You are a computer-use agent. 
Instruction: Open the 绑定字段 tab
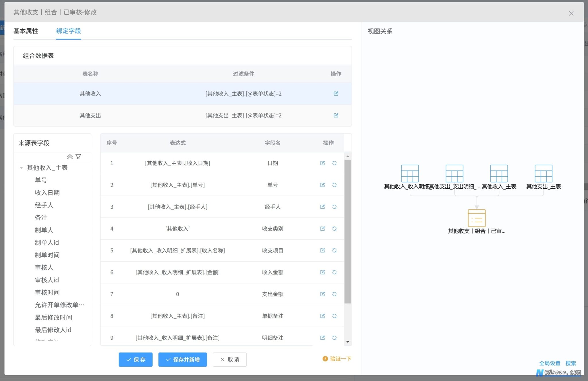coord(69,31)
